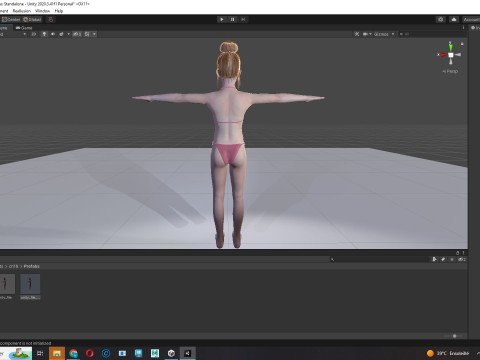Open the Window menu

(42, 11)
